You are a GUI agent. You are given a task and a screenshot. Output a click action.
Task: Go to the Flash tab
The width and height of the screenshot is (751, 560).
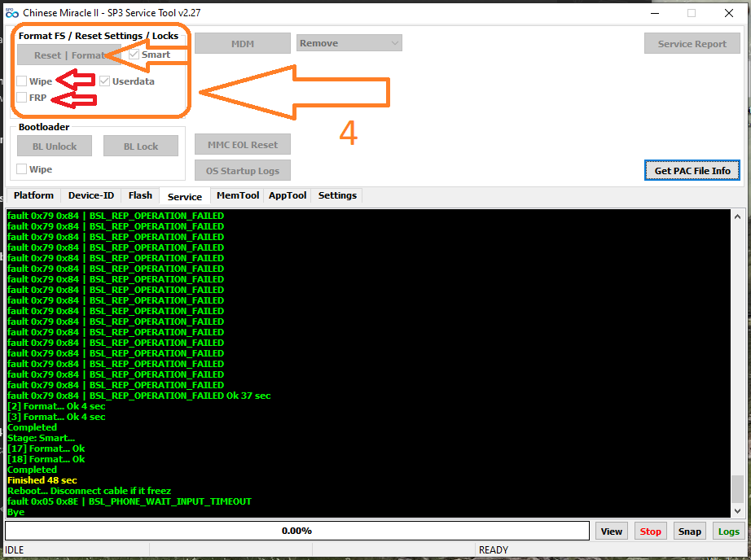coord(140,195)
